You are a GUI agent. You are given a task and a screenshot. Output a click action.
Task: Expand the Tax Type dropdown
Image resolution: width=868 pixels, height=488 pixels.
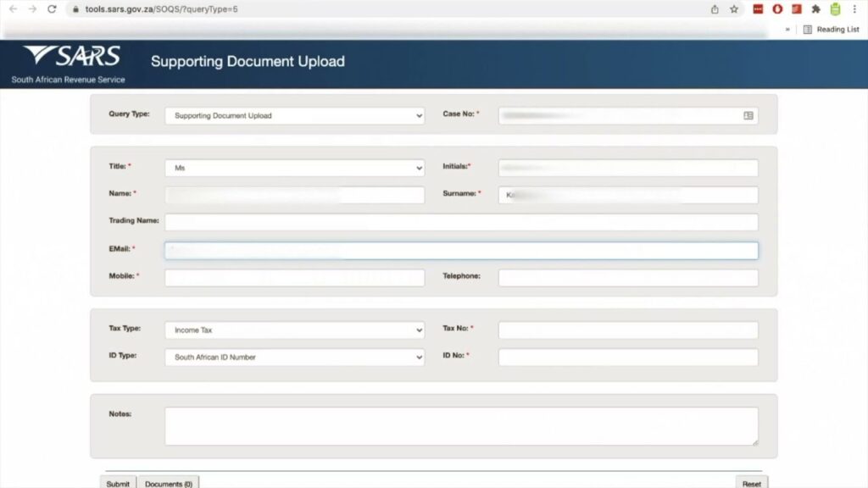click(294, 330)
